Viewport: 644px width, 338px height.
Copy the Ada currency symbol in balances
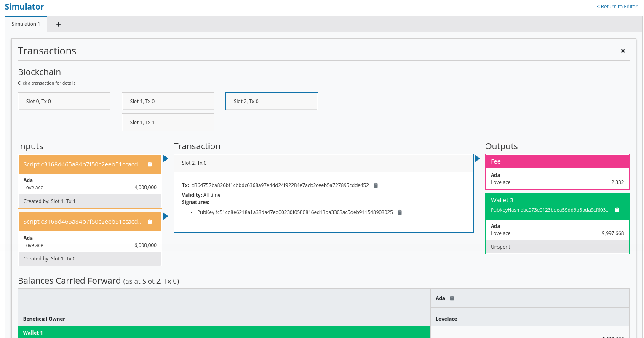452,298
